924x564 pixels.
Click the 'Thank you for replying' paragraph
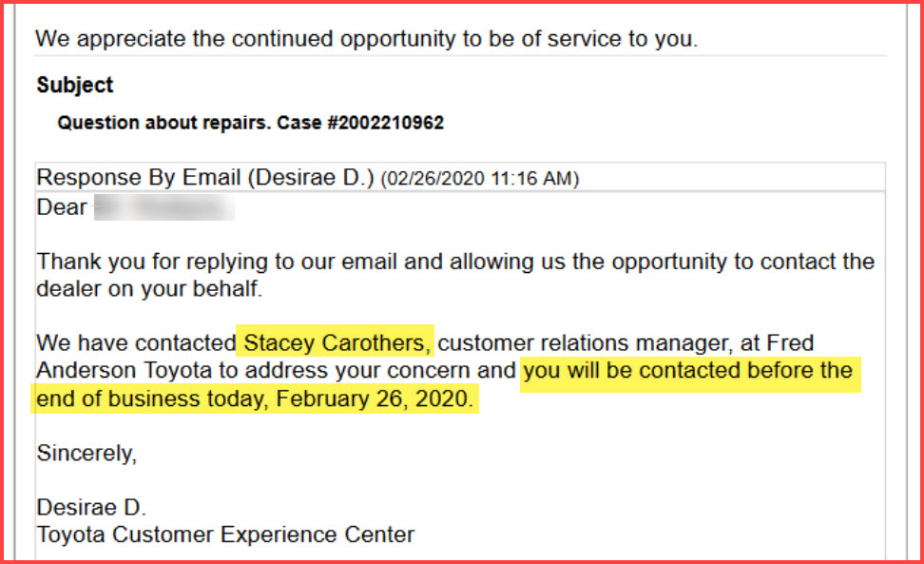pyautogui.click(x=455, y=275)
